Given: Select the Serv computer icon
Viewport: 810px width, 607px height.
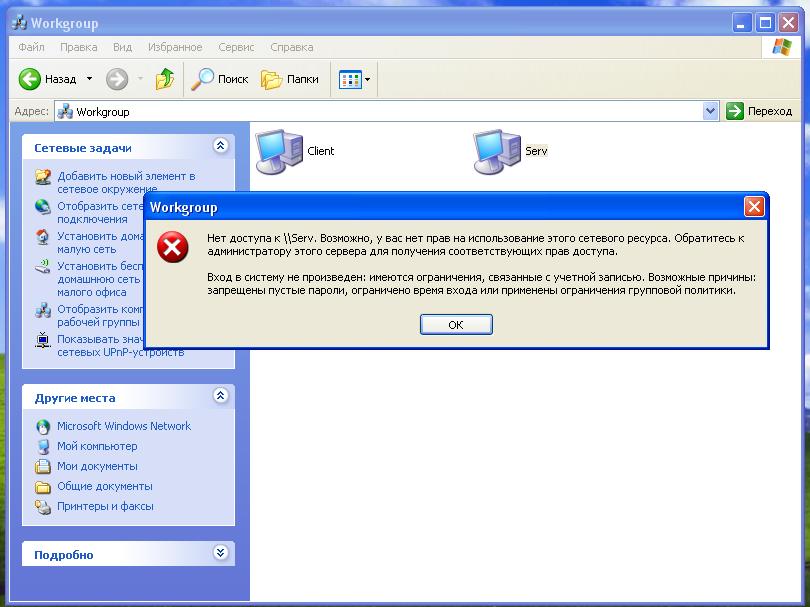Looking at the screenshot, I should 497,151.
